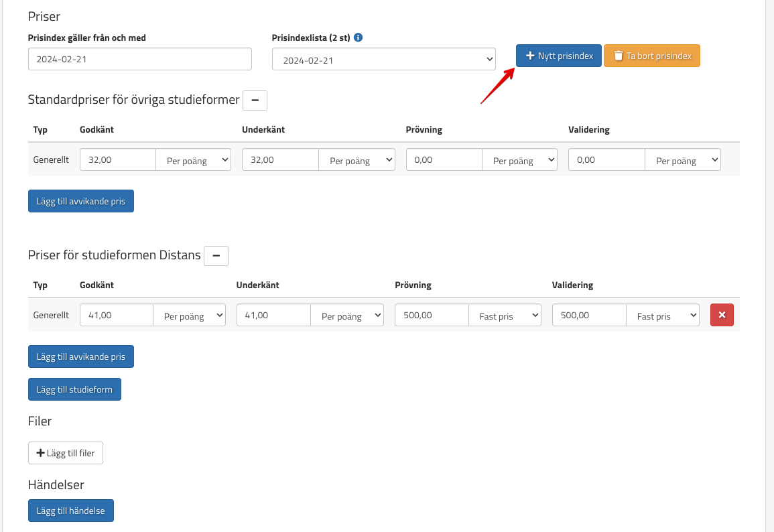The image size is (774, 532).
Task: Click Lägg till avvikande pris under Standardpriser
Action: [81, 201]
